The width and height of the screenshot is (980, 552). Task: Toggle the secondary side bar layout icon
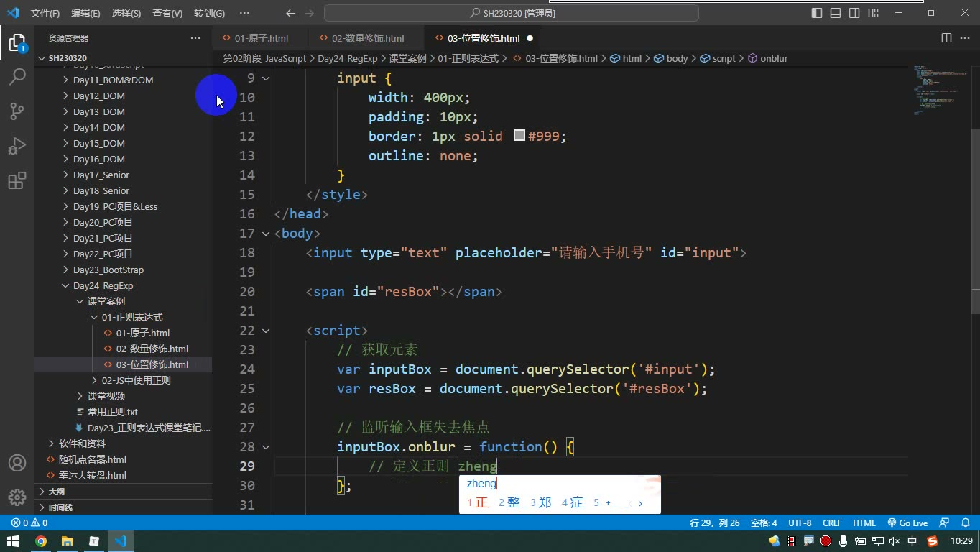[854, 13]
